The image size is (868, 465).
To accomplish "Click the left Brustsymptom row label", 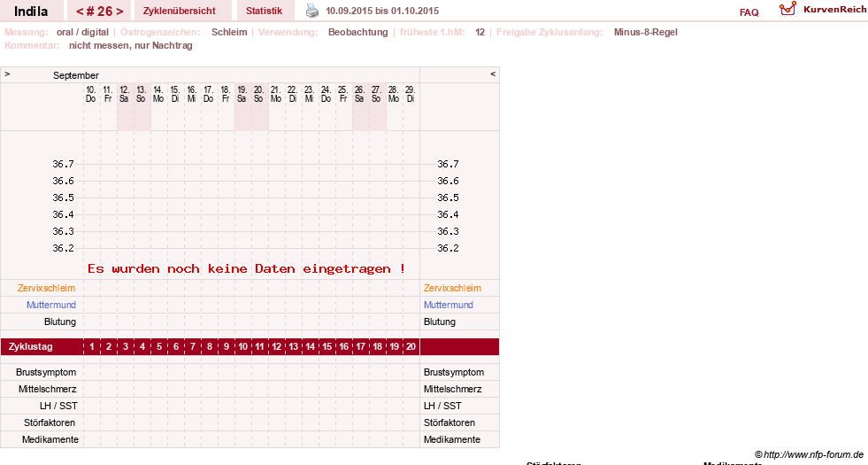I will (46, 373).
